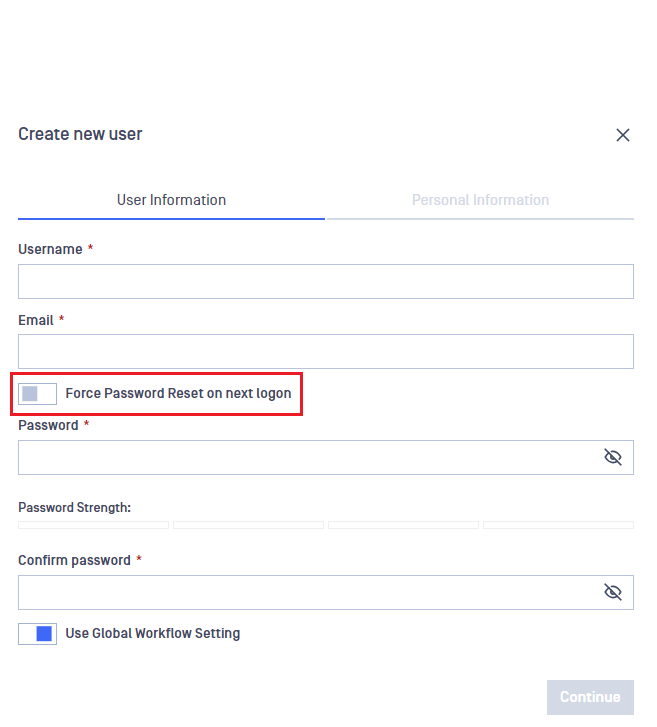
Task: Click the Create new user heading
Action: [80, 134]
